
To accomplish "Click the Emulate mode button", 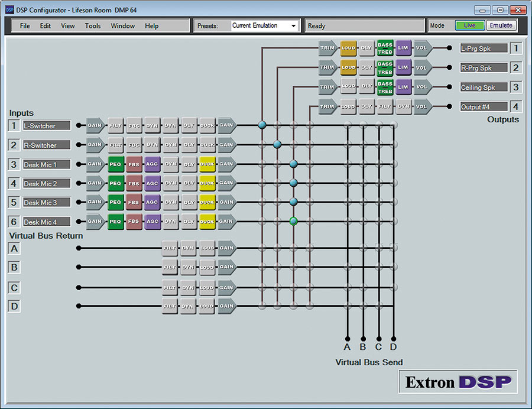I will [x=501, y=25].
